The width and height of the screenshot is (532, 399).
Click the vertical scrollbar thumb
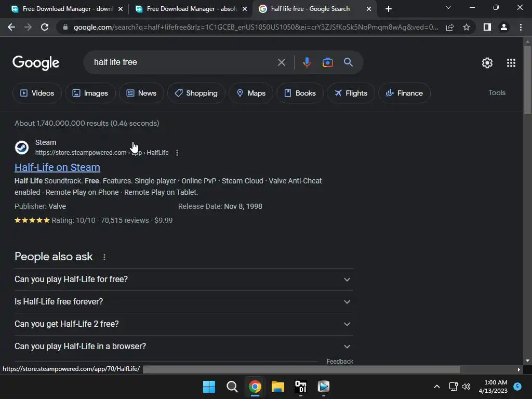coord(527,79)
